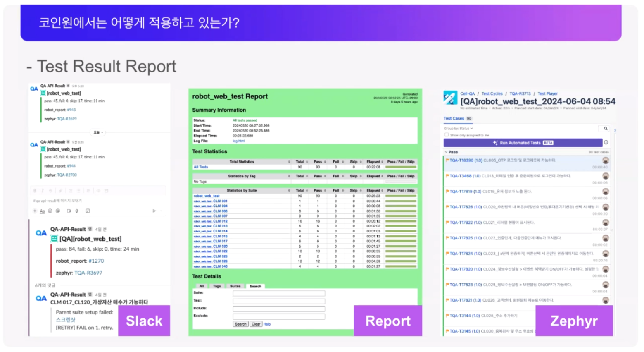The height and width of the screenshot is (352, 644).
Task: Open robot_report link #1270 in Slack
Action: (x=96, y=261)
